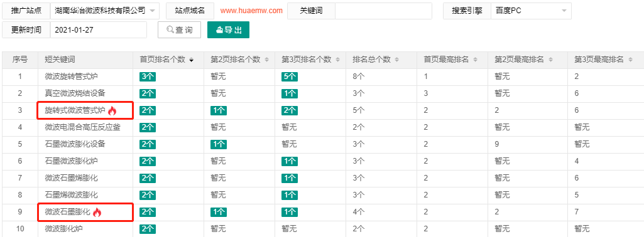
Task: Focus the 关键词 input field
Action: click(x=383, y=11)
